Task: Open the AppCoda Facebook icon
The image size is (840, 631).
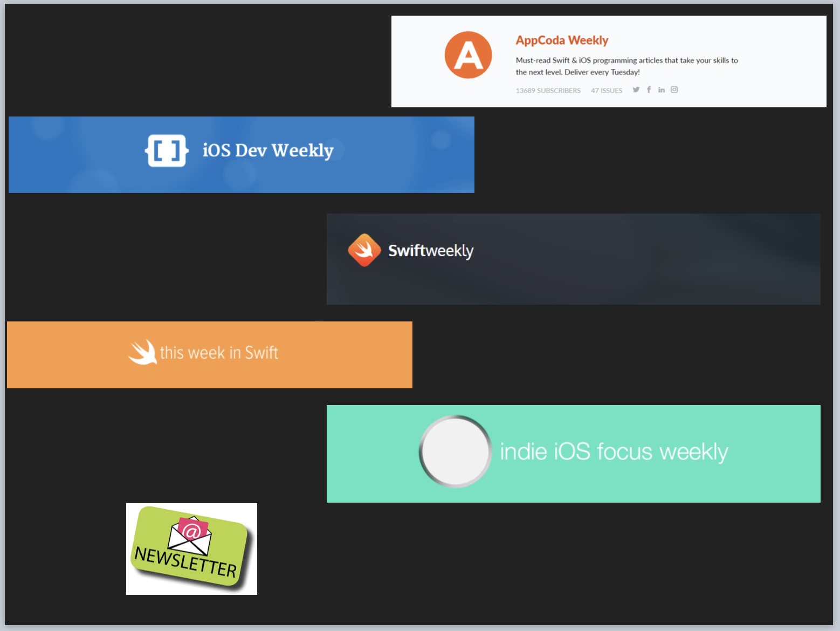Action: pyautogui.click(x=649, y=90)
